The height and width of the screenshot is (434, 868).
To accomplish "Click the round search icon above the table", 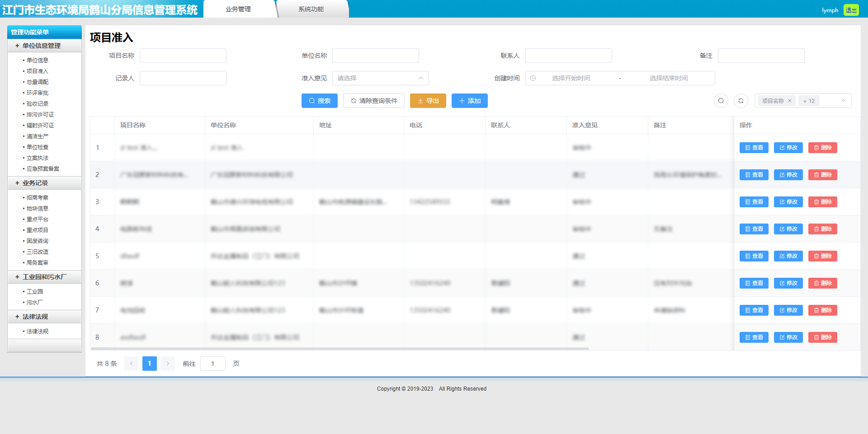I will pos(721,101).
